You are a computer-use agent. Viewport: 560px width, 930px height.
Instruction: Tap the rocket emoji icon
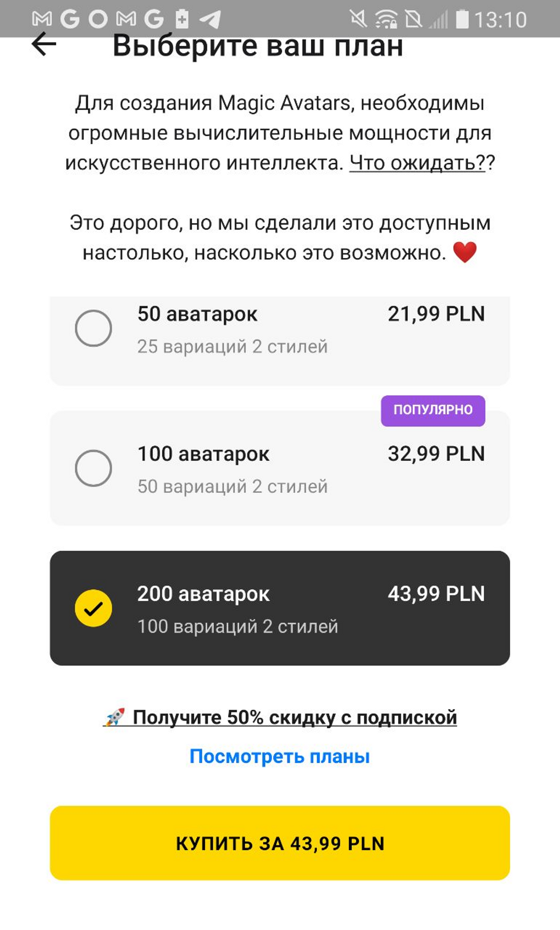coord(115,717)
